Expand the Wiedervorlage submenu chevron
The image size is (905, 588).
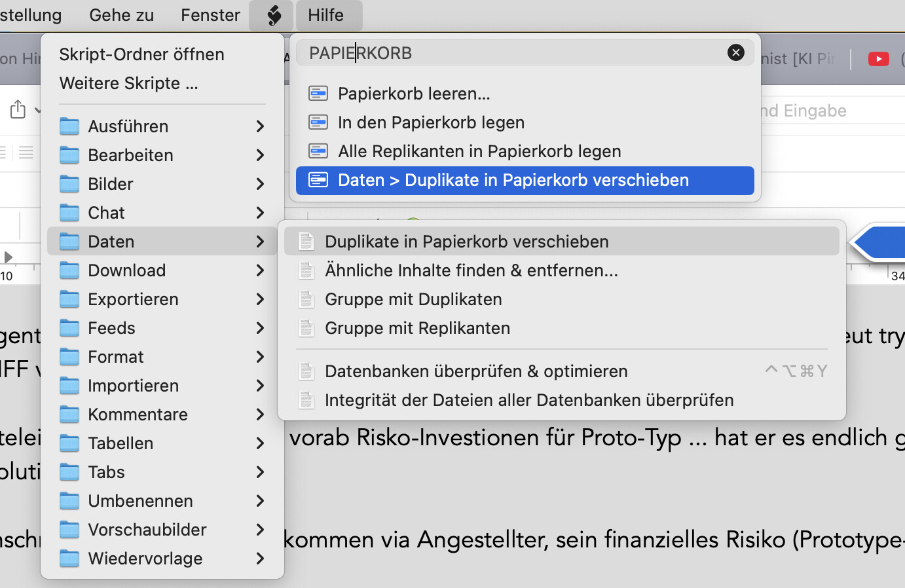260,559
